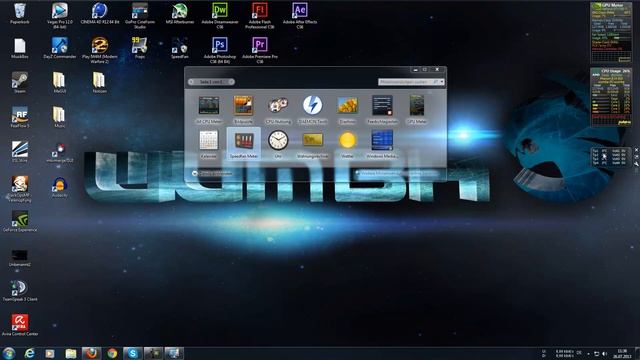Select the TeamSpeak 3 Client shortcut
This screenshot has height=360, width=640.
20,291
